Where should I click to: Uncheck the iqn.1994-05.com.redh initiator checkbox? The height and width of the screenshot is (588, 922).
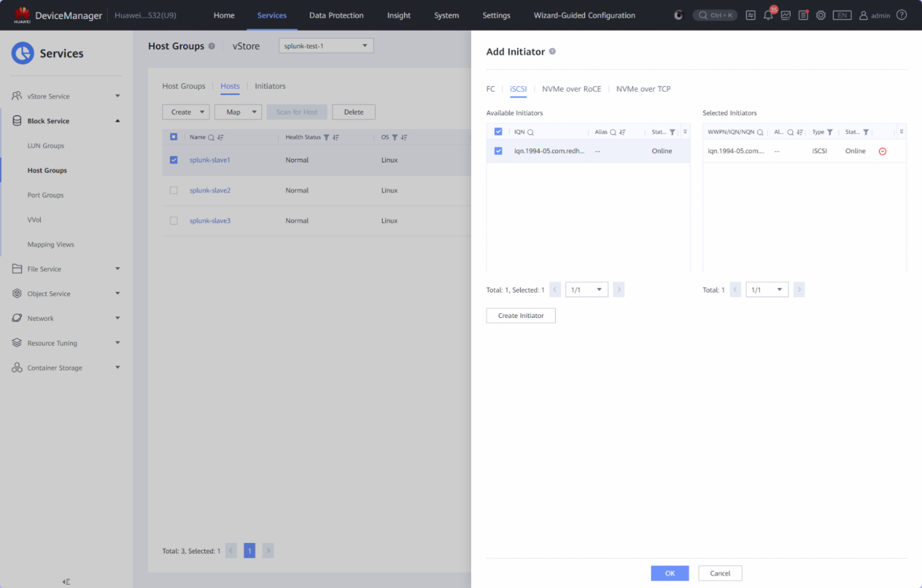(x=498, y=151)
